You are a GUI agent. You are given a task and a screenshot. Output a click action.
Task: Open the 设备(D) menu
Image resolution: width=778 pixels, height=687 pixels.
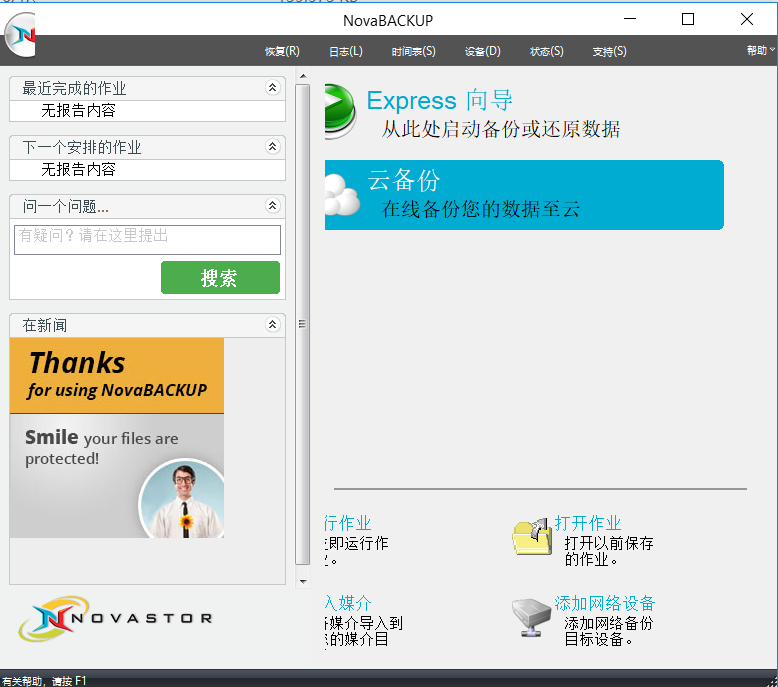point(482,51)
